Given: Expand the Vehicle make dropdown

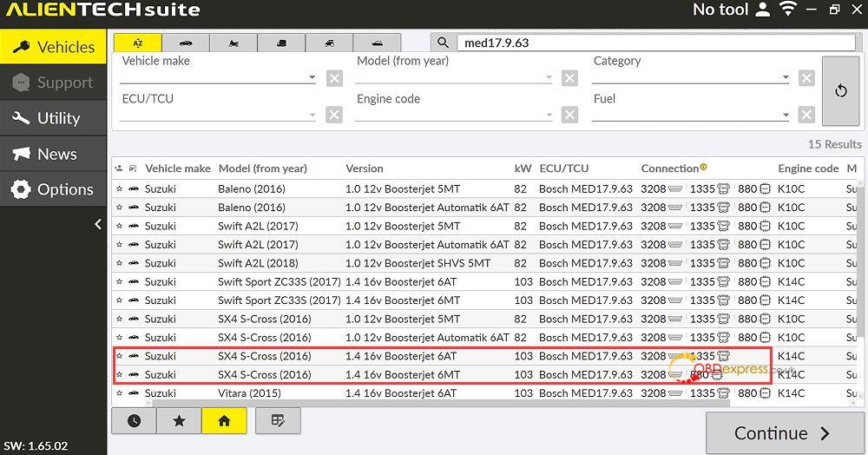Looking at the screenshot, I should click(x=312, y=77).
